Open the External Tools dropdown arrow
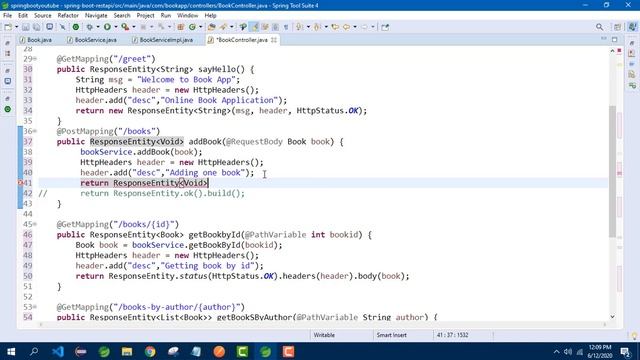The image size is (640, 360). coord(133,27)
